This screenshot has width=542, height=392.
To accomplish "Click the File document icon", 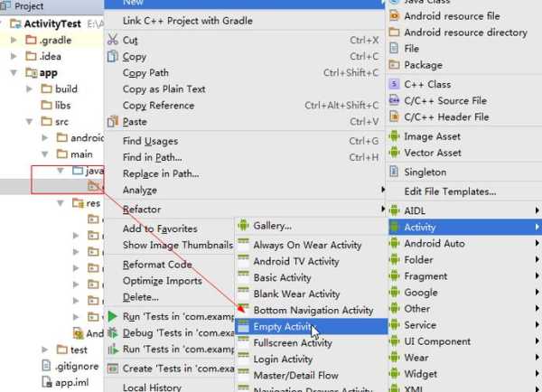I will tap(394, 48).
